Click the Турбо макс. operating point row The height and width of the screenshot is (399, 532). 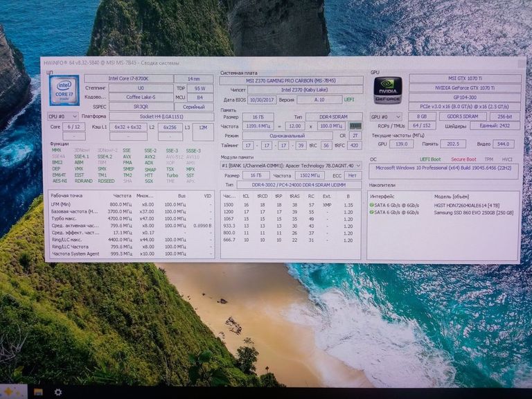[x=131, y=218]
